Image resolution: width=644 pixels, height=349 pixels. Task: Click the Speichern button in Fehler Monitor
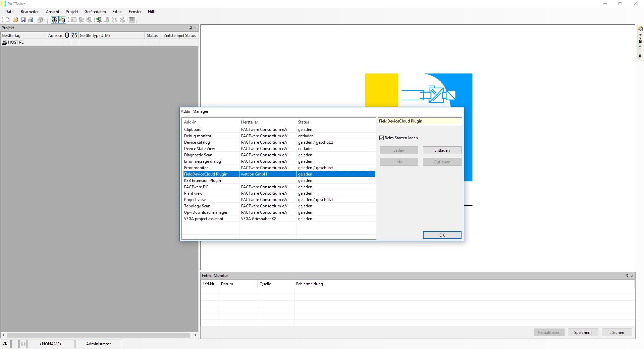[583, 333]
